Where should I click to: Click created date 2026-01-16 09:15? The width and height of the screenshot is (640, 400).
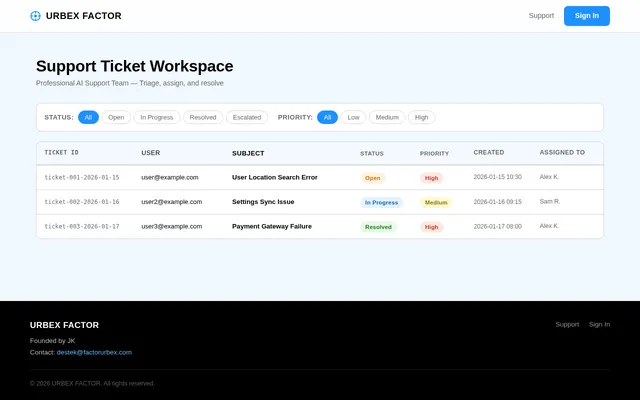(498, 202)
